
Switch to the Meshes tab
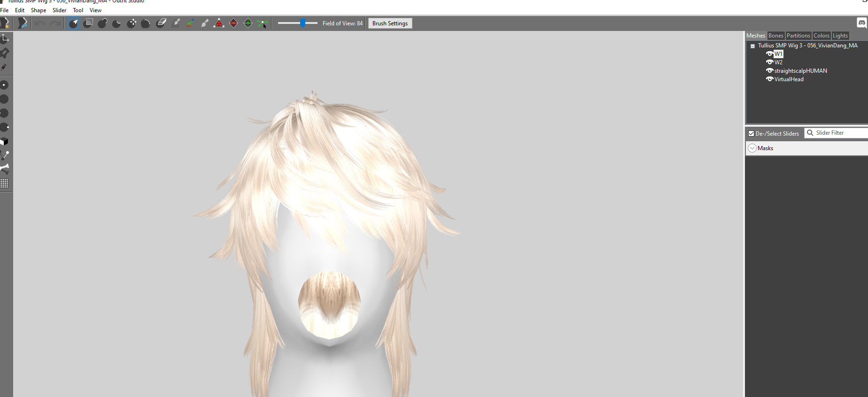coord(756,36)
